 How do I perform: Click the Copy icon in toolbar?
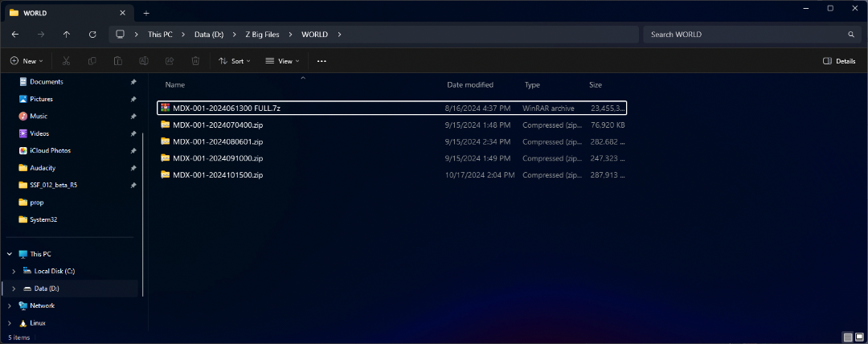coord(92,61)
